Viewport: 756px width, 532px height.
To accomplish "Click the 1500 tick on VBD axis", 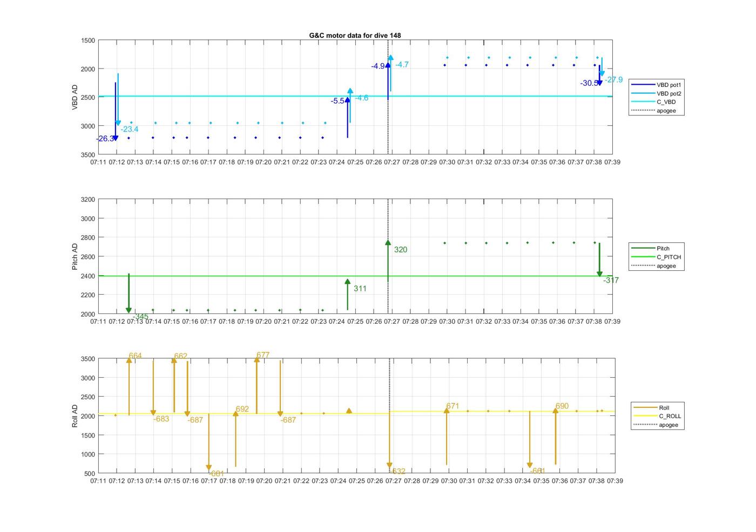I will [x=88, y=40].
